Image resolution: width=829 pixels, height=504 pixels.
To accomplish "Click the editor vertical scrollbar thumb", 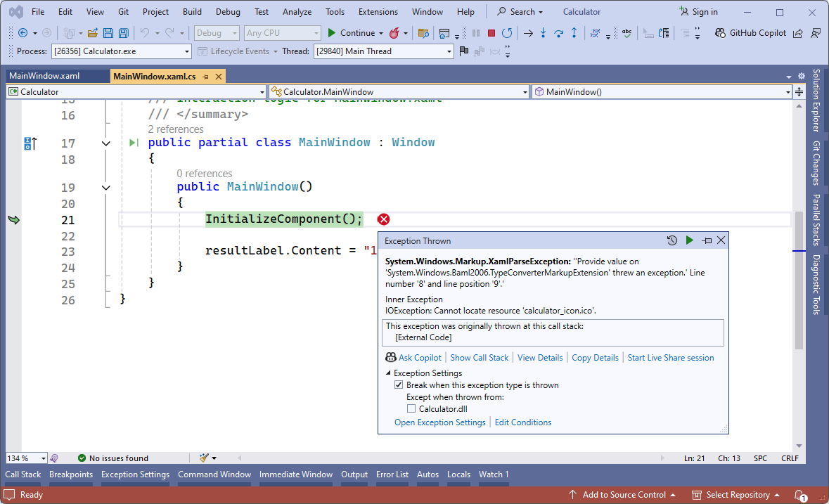I will point(799,280).
